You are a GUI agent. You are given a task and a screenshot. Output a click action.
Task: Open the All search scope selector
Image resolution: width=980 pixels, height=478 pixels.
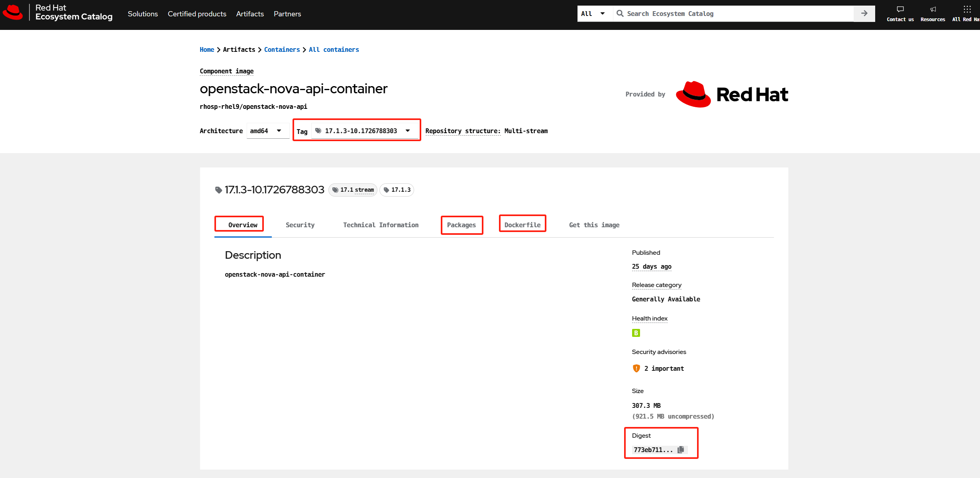pyautogui.click(x=594, y=13)
